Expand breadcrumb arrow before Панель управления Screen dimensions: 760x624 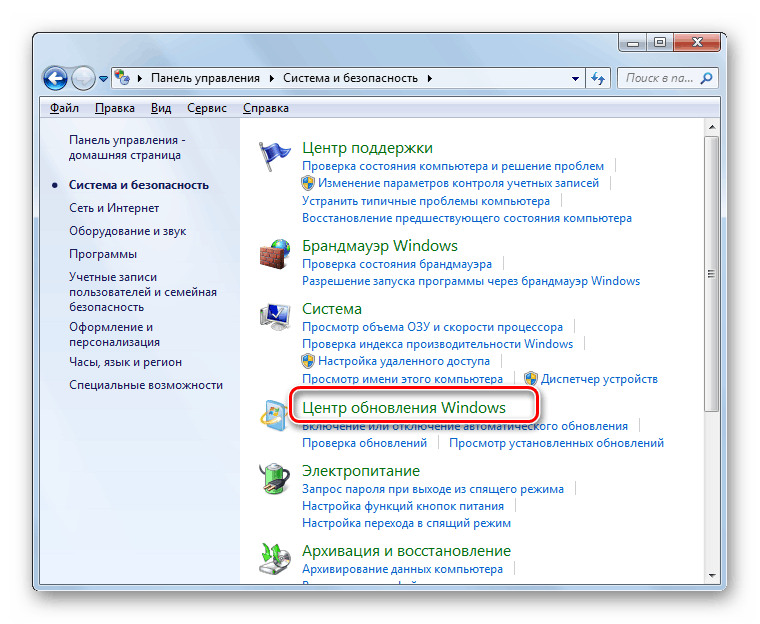coord(140,78)
